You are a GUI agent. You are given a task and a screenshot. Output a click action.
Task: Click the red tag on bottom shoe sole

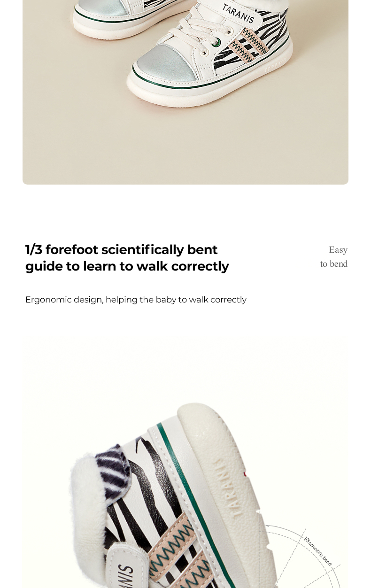(x=246, y=475)
